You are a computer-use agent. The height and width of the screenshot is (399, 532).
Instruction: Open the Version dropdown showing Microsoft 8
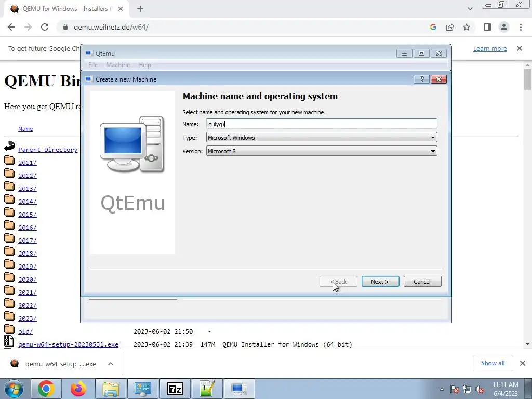click(322, 151)
